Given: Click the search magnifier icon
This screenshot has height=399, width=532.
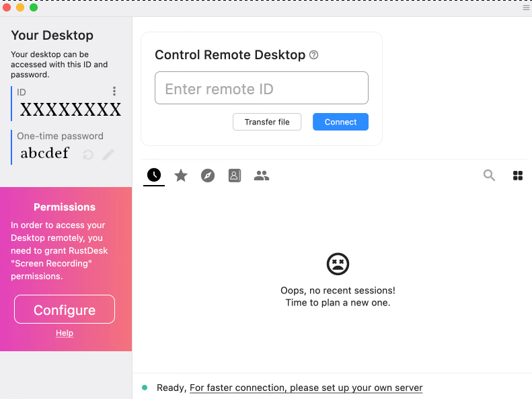Looking at the screenshot, I should click(x=489, y=176).
